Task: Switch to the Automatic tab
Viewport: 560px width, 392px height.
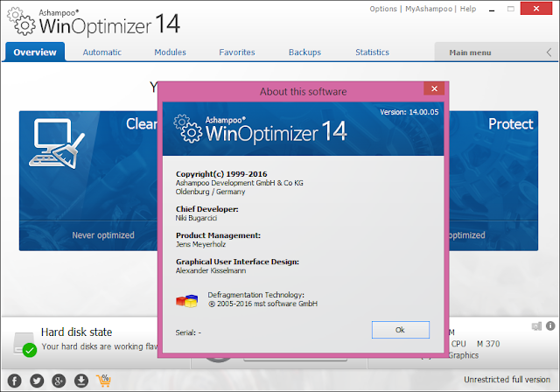Action: [102, 52]
